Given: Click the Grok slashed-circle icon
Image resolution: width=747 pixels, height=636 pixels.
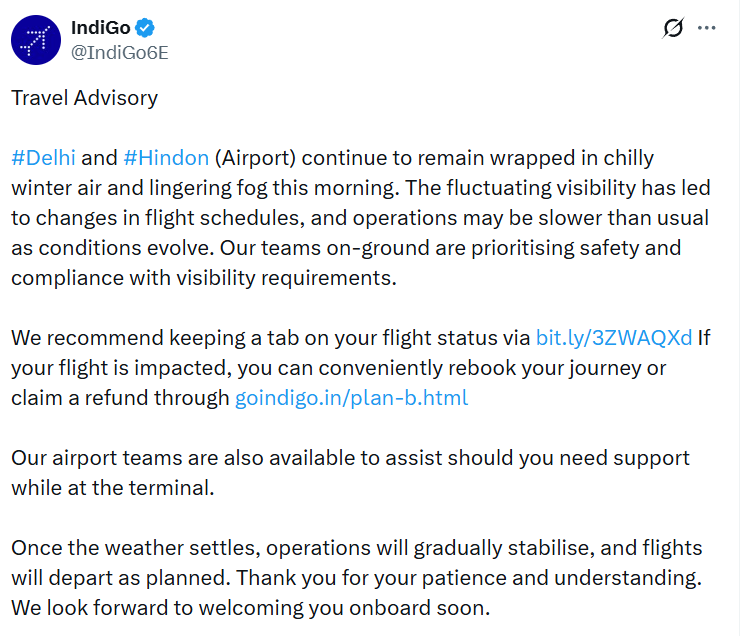Looking at the screenshot, I should [673, 29].
